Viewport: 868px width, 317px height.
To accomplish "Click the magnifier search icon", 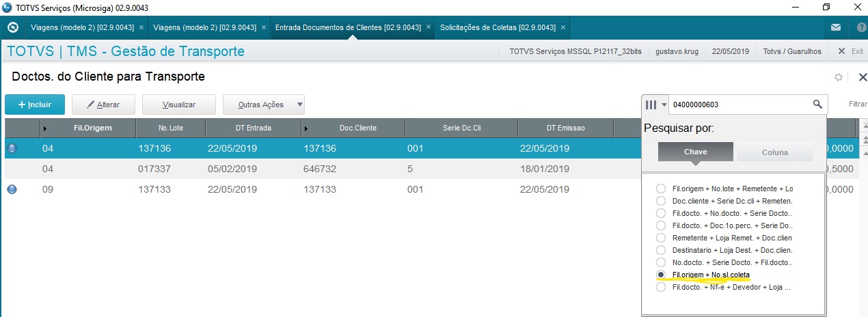I will tap(817, 105).
